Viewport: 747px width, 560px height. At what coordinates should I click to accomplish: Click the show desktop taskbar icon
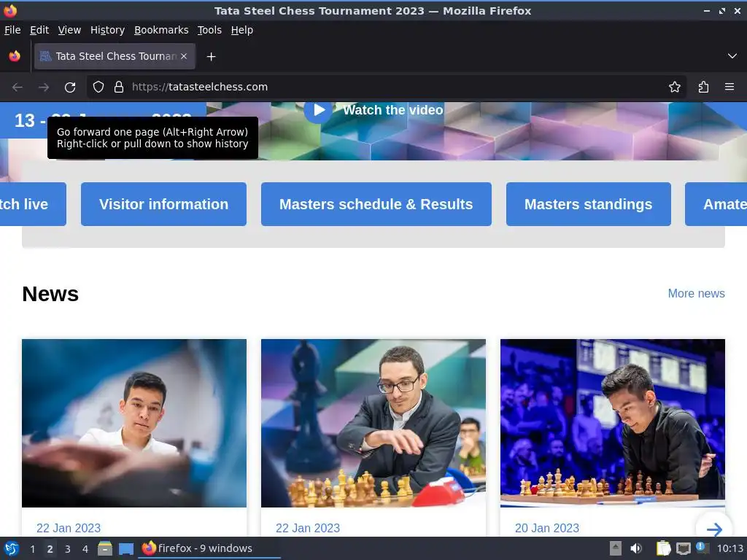coord(125,548)
